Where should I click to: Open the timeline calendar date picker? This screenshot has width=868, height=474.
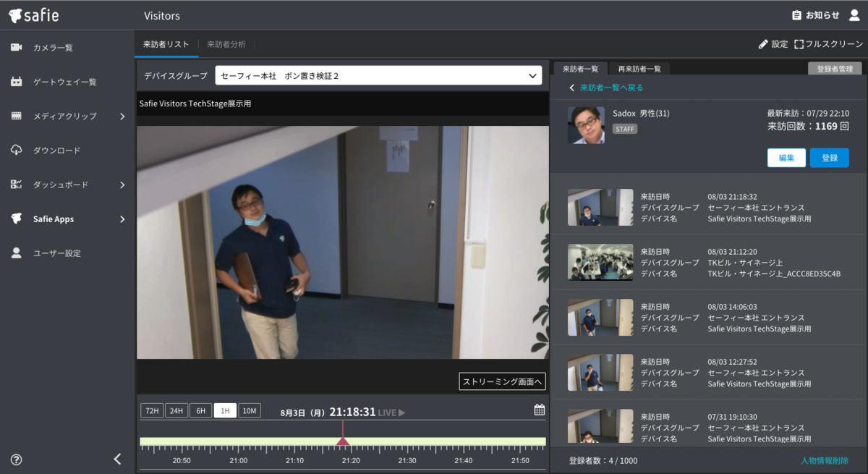click(x=539, y=410)
